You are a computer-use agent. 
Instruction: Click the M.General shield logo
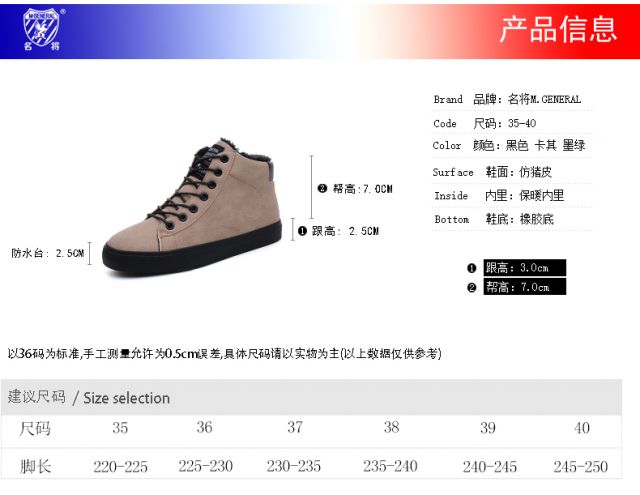tap(41, 29)
